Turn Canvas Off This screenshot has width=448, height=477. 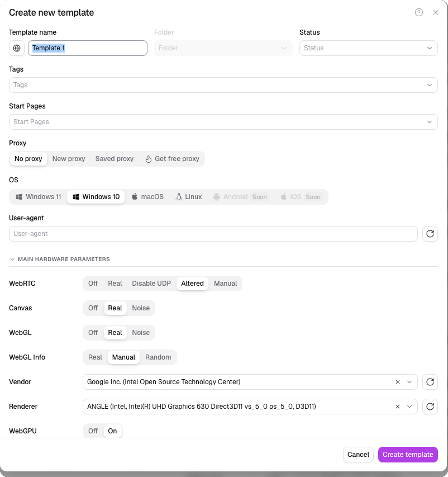93,308
